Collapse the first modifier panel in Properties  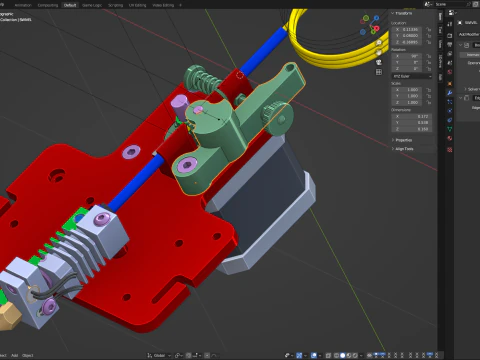click(461, 45)
